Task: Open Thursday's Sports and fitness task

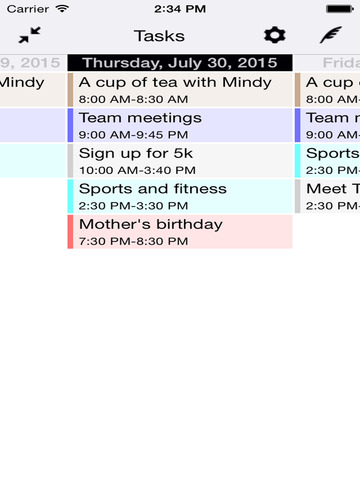Action: click(180, 196)
